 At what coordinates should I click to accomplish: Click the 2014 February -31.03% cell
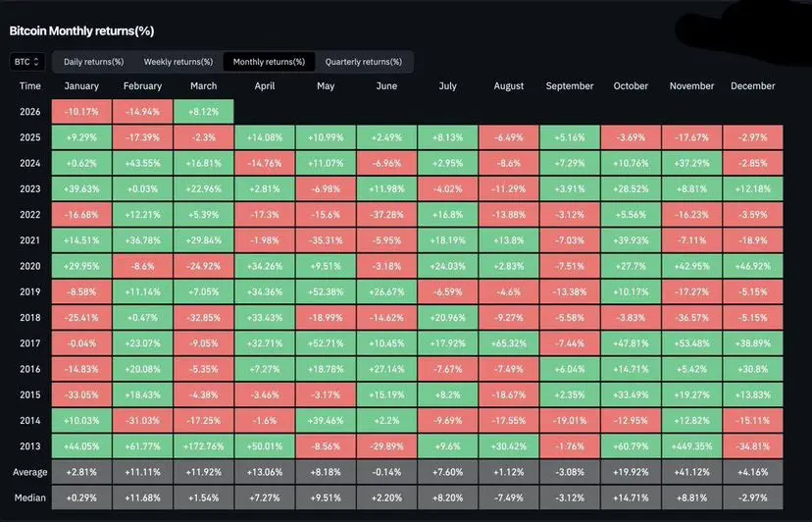(142, 420)
